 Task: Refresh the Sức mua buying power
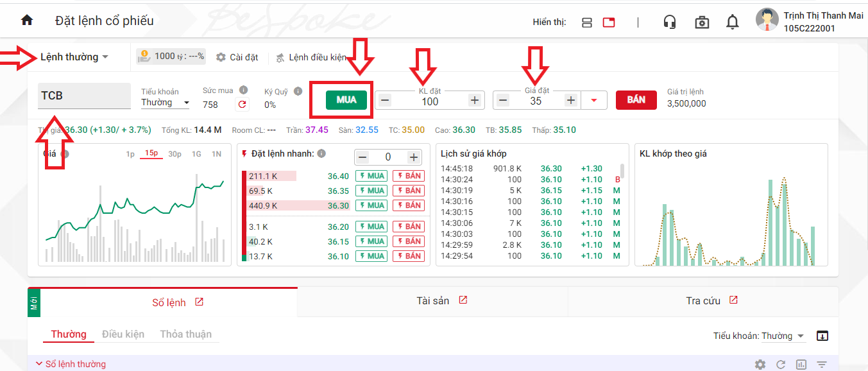(243, 104)
